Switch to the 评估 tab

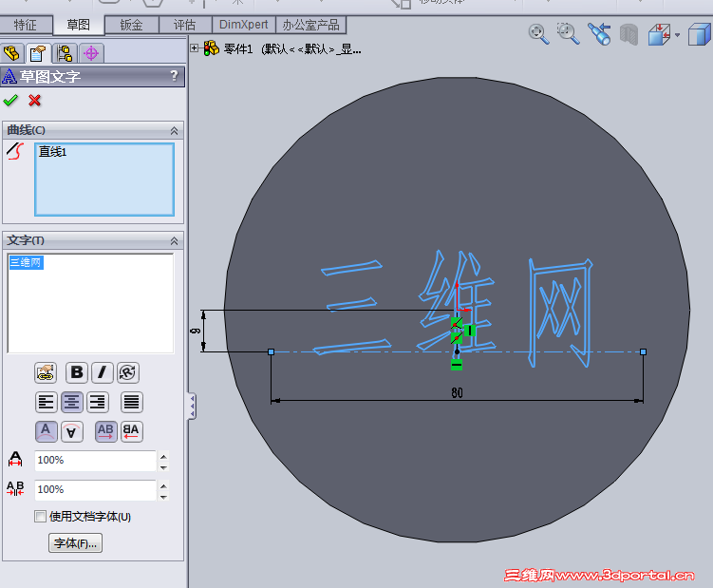tap(185, 25)
